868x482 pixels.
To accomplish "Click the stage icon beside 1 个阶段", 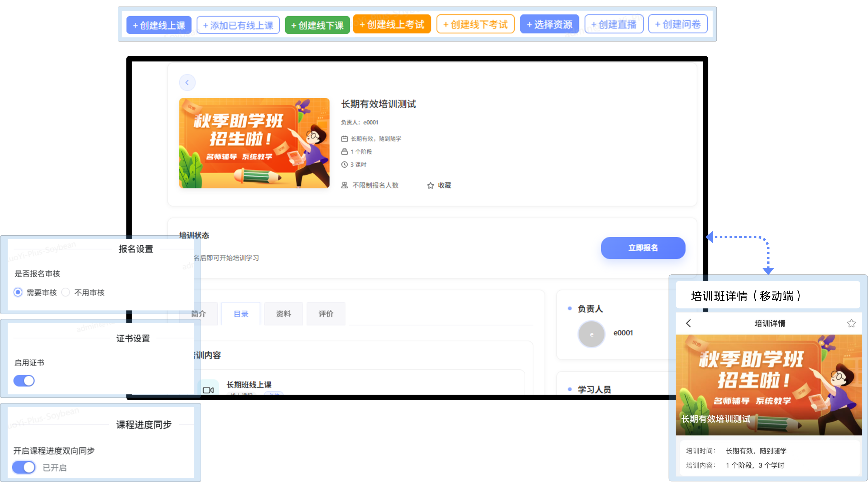I will coord(344,152).
